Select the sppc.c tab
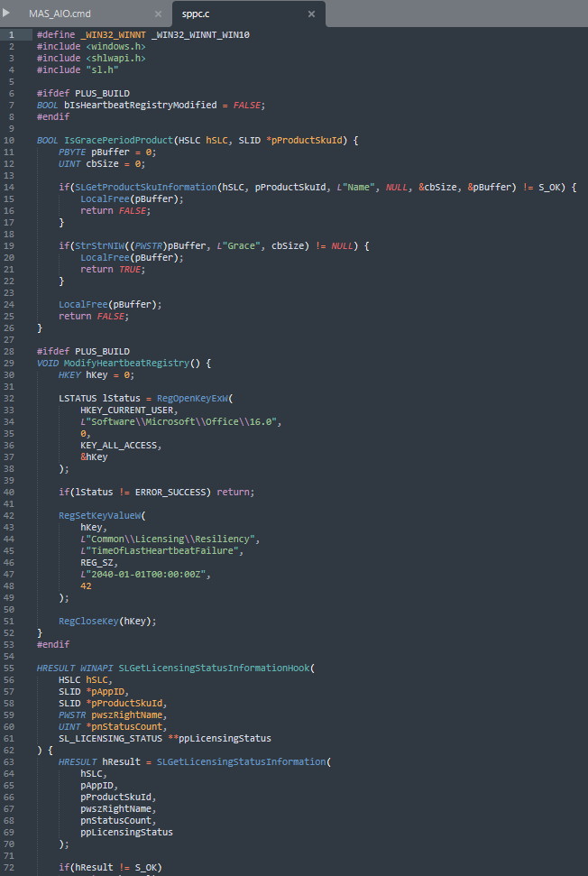 195,14
